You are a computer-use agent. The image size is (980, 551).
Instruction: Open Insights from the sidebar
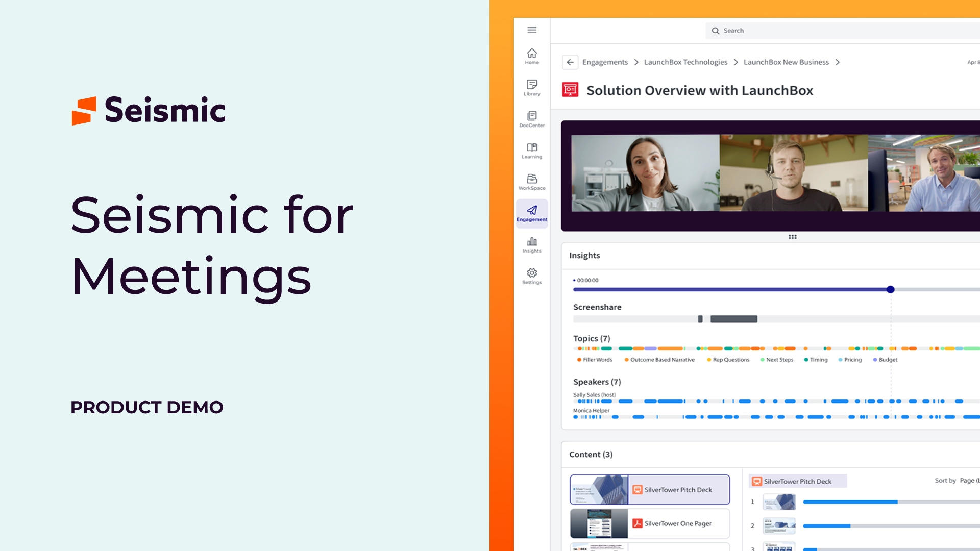pos(532,245)
